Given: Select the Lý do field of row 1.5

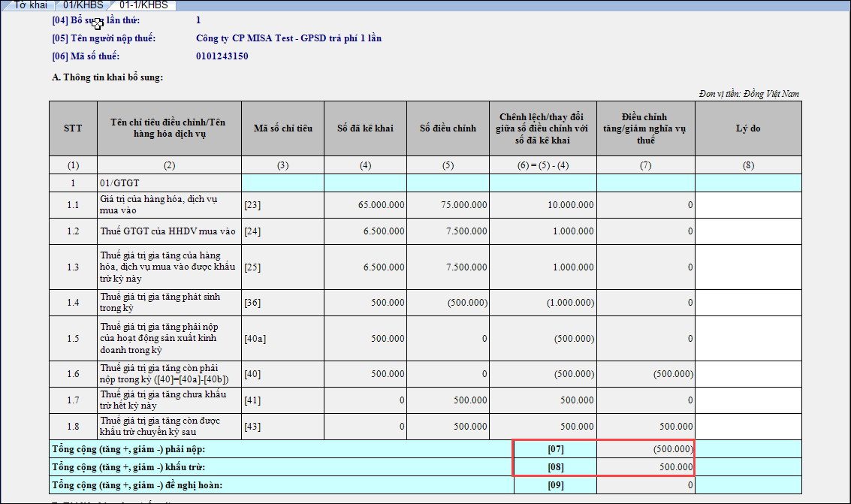Looking at the screenshot, I should coord(747,339).
